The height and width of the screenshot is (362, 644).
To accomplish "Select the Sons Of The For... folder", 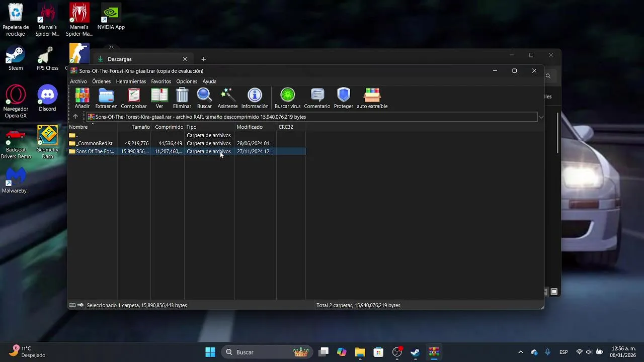I will 187,151.
